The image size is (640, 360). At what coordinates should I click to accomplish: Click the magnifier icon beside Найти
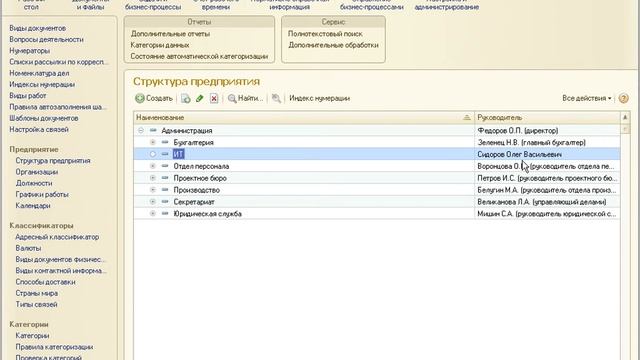tap(232, 98)
